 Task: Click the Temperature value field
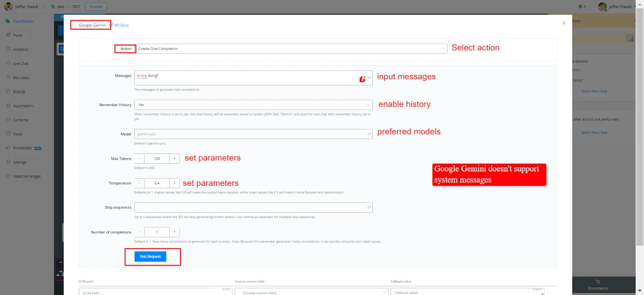tap(157, 183)
